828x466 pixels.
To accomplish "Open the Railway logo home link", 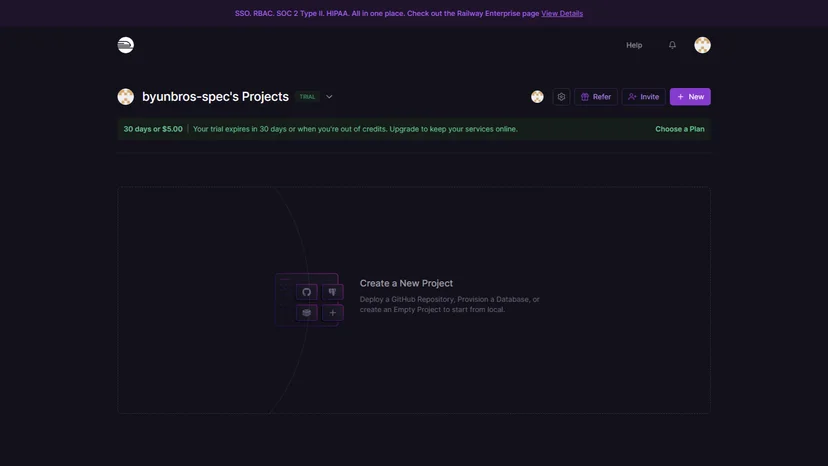I will point(126,45).
